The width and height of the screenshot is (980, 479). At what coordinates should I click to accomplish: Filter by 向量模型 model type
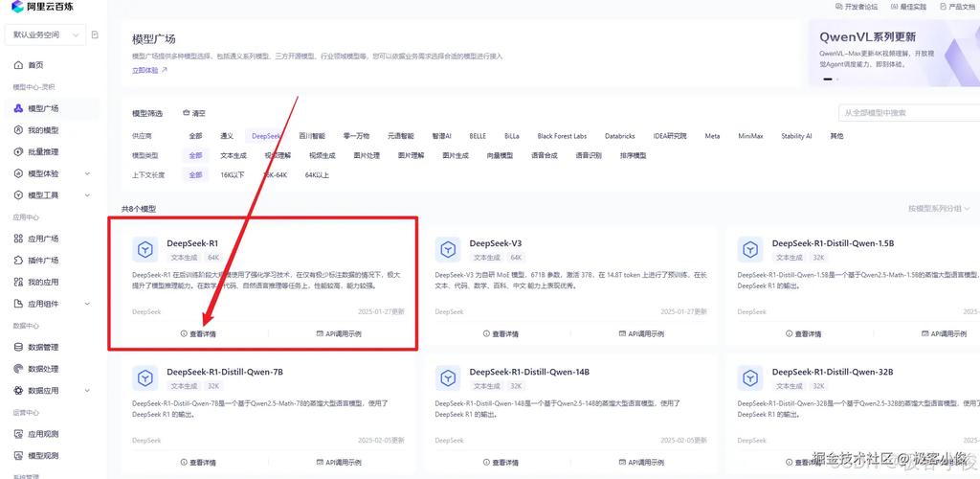[500, 156]
